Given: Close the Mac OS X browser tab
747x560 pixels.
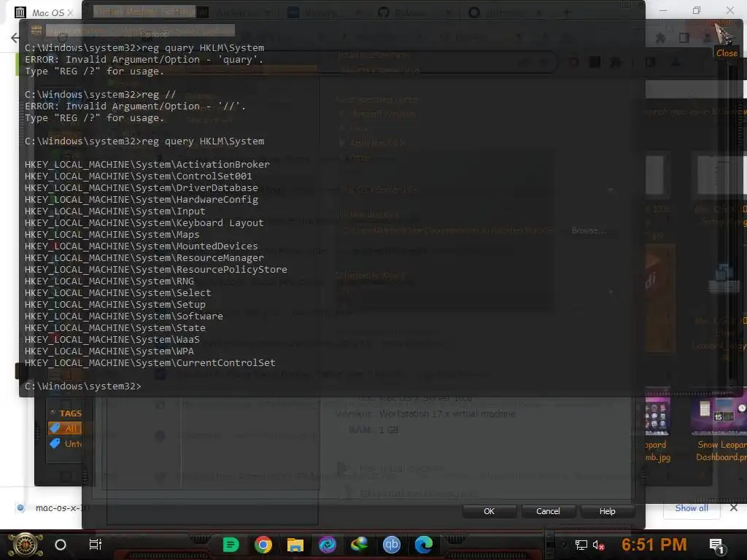Looking at the screenshot, I should (70, 13).
